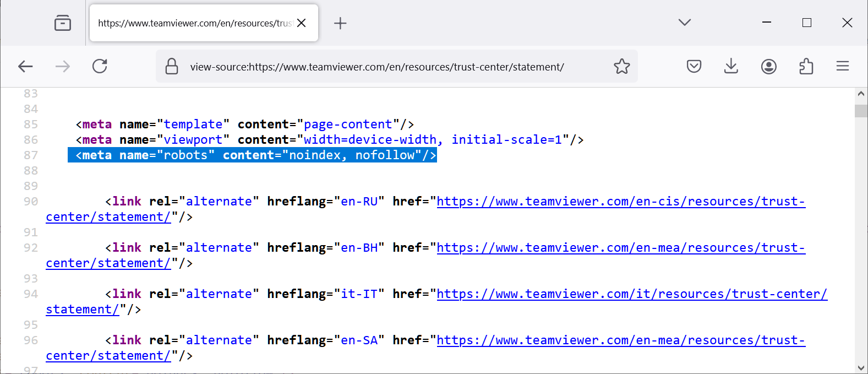The image size is (868, 374).
Task: Open a new tab with plus button
Action: pyautogui.click(x=340, y=23)
